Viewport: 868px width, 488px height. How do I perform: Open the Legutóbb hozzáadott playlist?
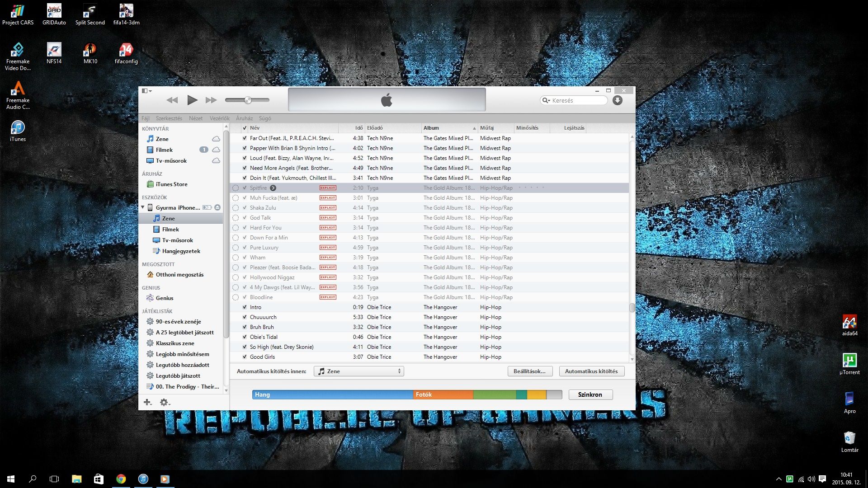pyautogui.click(x=182, y=365)
